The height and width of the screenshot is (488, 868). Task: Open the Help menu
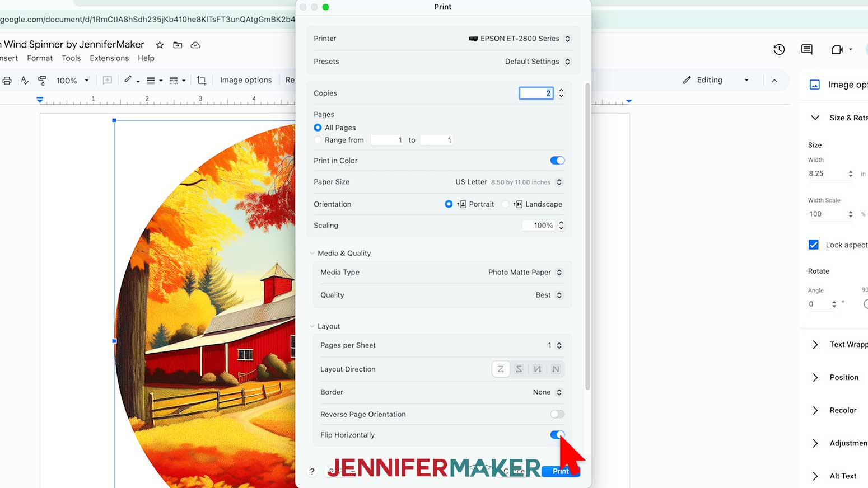click(146, 58)
